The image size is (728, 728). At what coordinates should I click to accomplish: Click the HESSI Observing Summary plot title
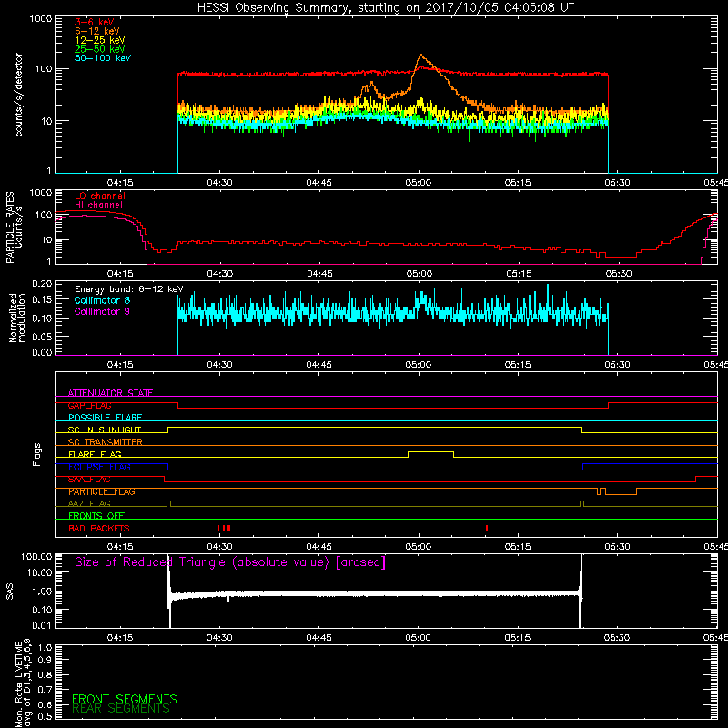click(x=386, y=8)
